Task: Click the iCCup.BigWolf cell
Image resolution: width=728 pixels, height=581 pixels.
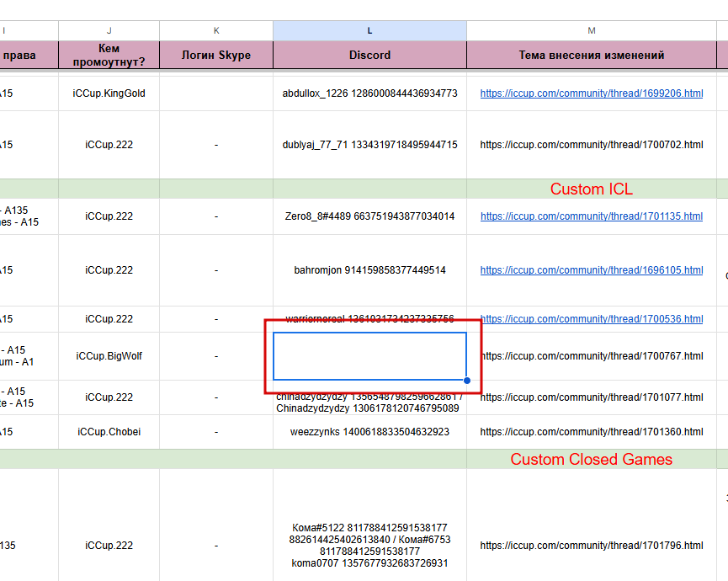Action: 109,356
